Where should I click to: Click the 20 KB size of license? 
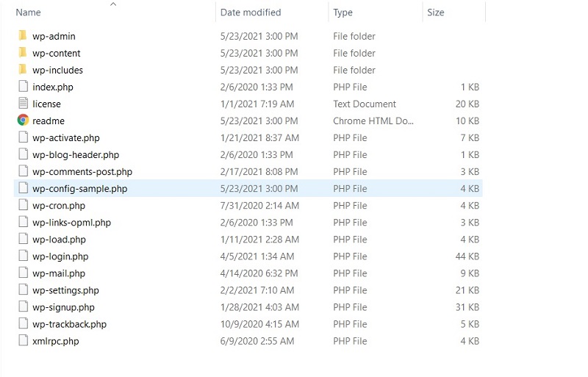click(x=467, y=104)
